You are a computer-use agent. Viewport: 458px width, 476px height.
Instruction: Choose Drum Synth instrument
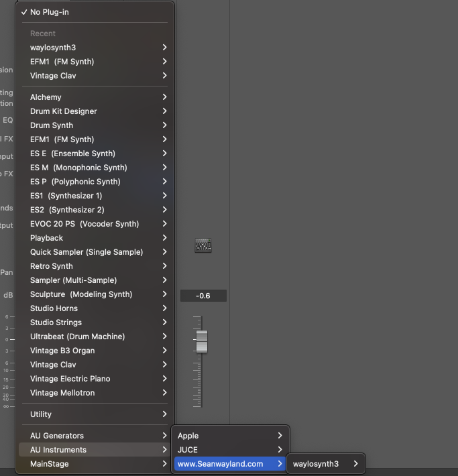95,125
